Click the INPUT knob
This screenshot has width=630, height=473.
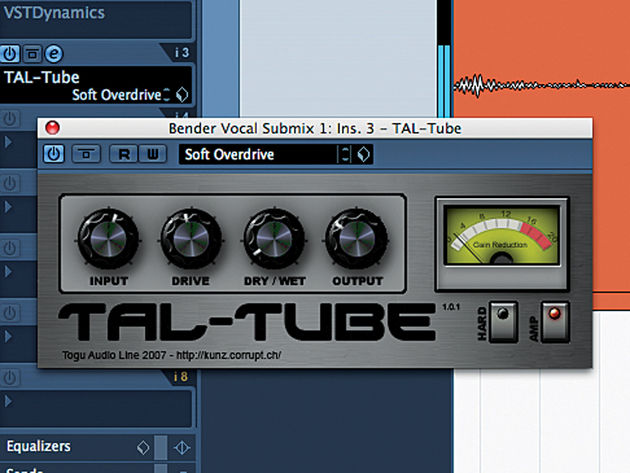(108, 239)
